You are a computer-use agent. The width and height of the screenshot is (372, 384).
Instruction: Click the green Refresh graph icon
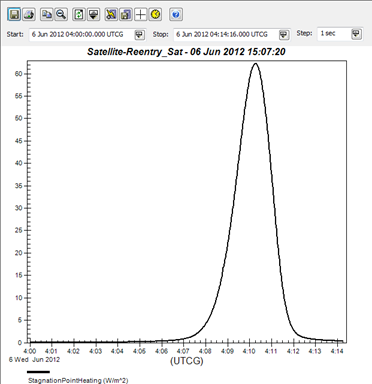coord(79,14)
